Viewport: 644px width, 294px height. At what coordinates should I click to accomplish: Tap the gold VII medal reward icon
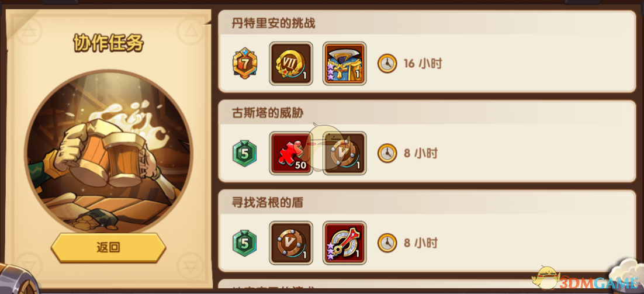pyautogui.click(x=291, y=63)
